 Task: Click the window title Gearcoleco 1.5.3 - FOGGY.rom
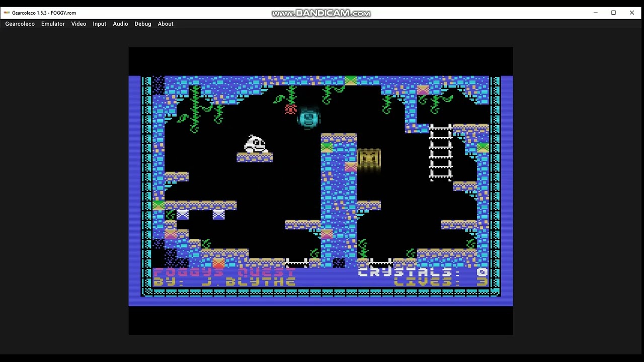point(44,13)
